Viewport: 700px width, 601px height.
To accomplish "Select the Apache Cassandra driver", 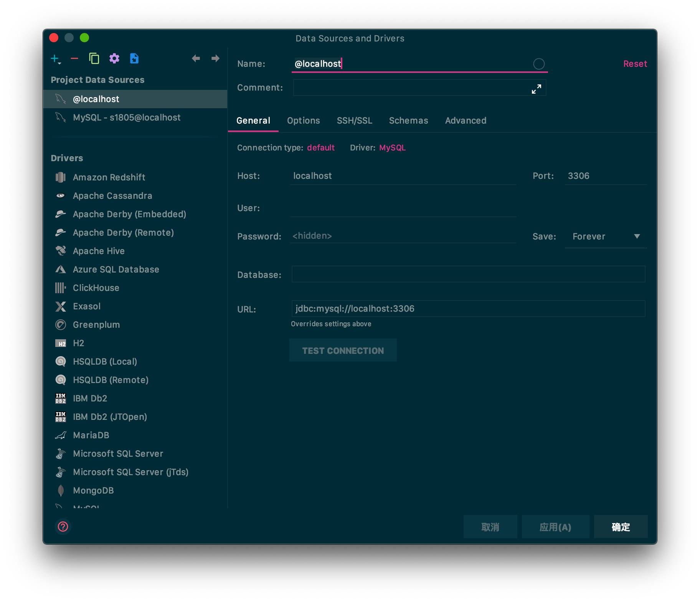I will [x=135, y=196].
